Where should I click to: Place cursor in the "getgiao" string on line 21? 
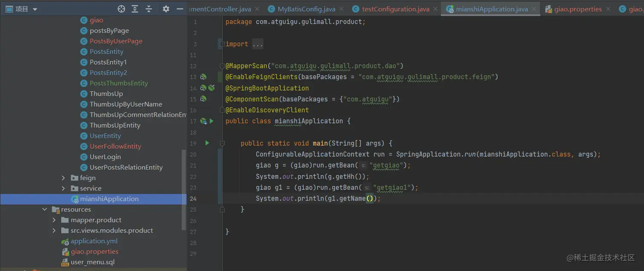tap(386, 165)
